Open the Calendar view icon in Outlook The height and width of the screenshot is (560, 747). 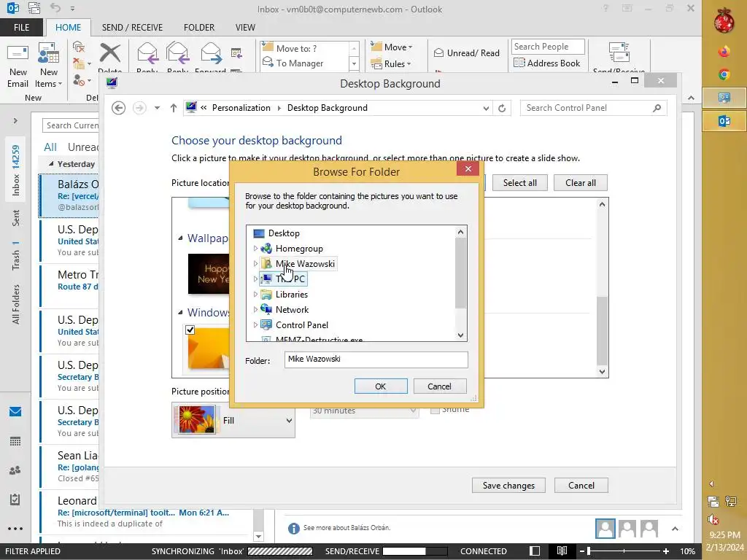pyautogui.click(x=15, y=441)
